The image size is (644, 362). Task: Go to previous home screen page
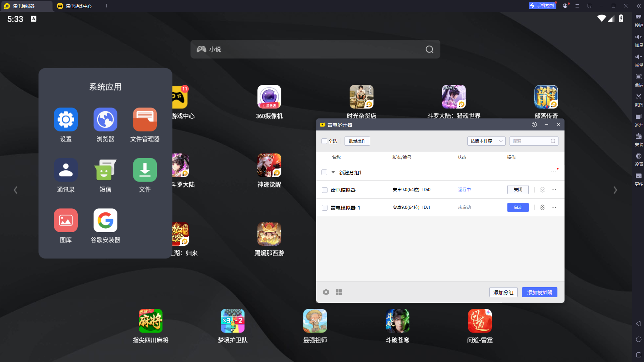click(x=16, y=190)
